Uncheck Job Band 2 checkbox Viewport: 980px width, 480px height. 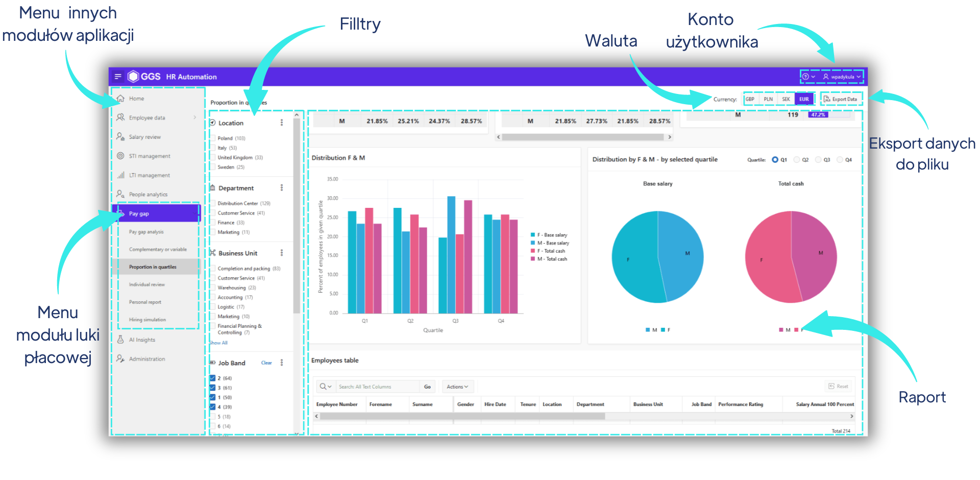(x=213, y=378)
